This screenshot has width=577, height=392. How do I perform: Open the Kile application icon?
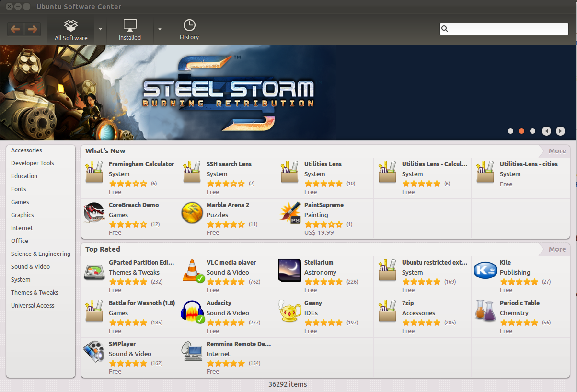point(485,270)
